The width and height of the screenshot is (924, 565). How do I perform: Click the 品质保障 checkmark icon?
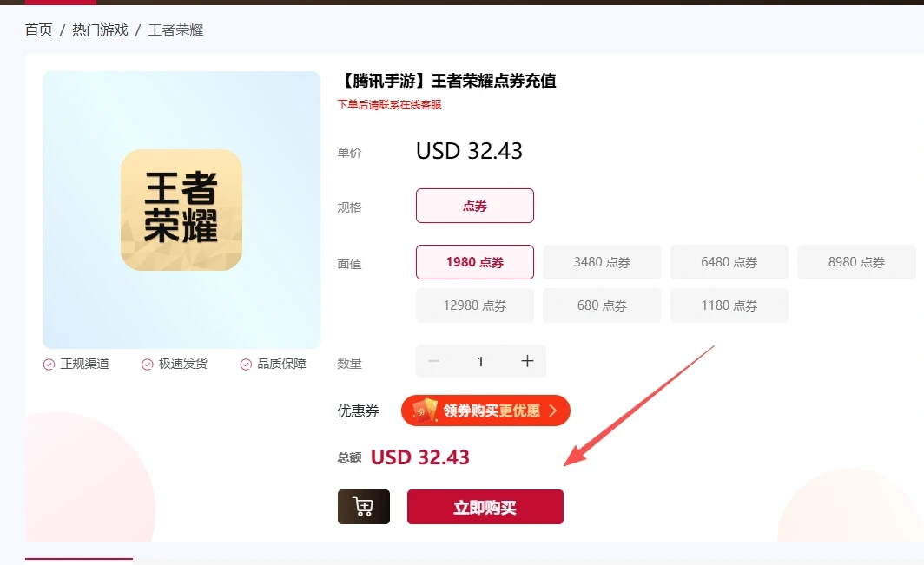pos(246,365)
